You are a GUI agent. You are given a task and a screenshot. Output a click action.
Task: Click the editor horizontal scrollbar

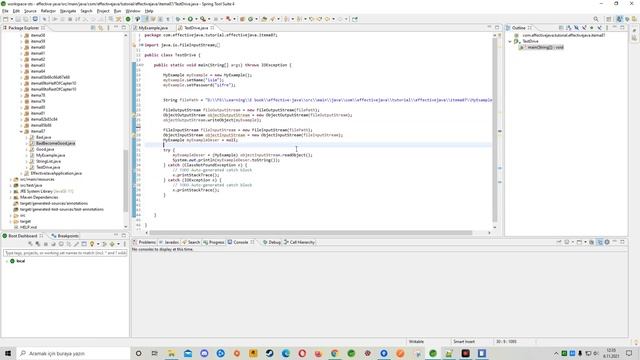[311, 233]
